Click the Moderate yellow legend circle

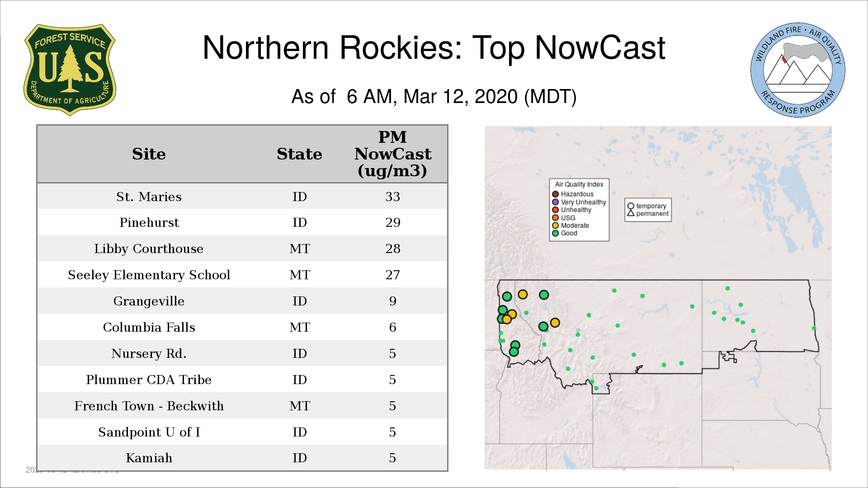click(x=555, y=225)
